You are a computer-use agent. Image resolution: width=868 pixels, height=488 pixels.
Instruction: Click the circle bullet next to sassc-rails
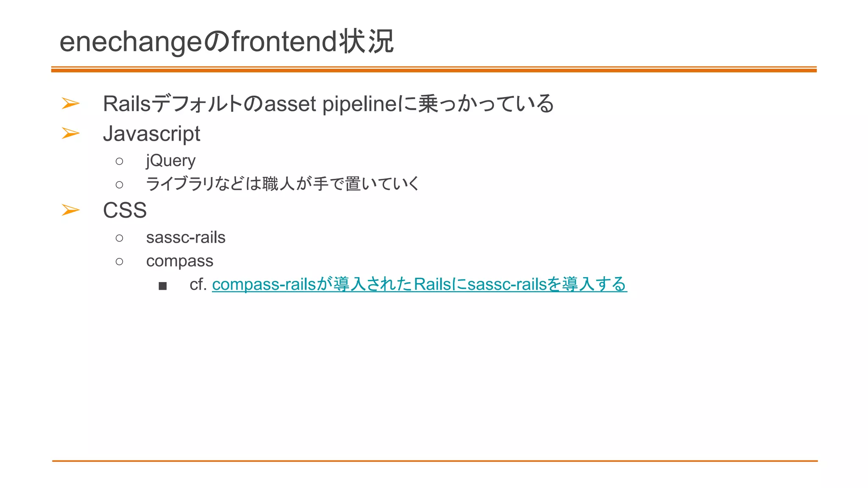point(120,238)
